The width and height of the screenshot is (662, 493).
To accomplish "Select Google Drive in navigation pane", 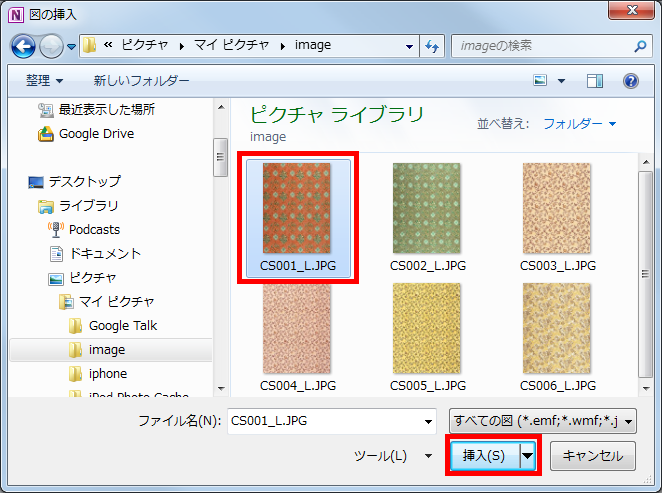I will click(x=96, y=134).
